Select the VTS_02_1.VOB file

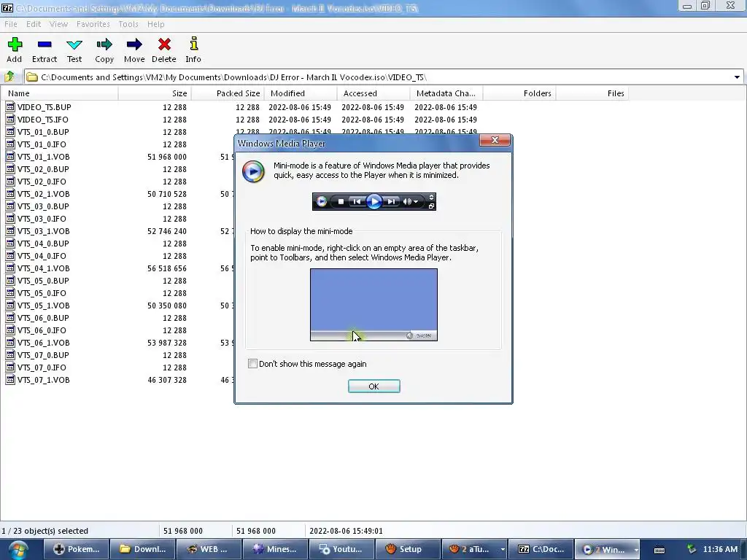click(43, 194)
